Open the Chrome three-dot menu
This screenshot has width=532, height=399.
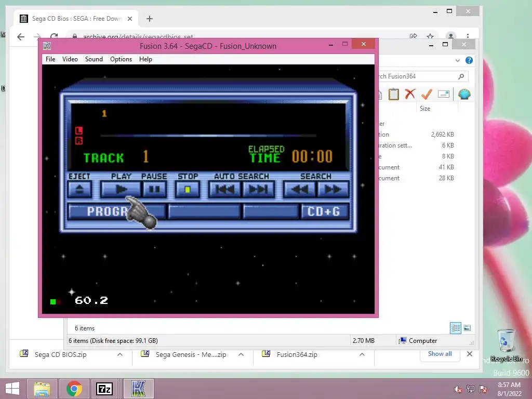468,36
